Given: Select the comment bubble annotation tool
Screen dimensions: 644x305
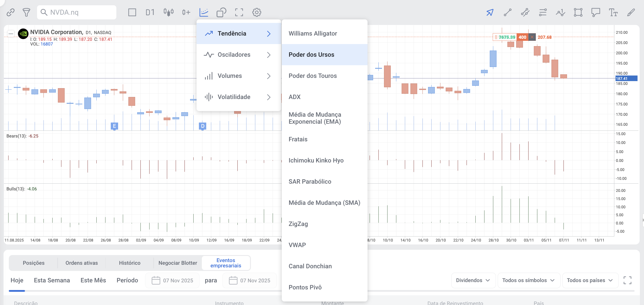Looking at the screenshot, I should (596, 12).
